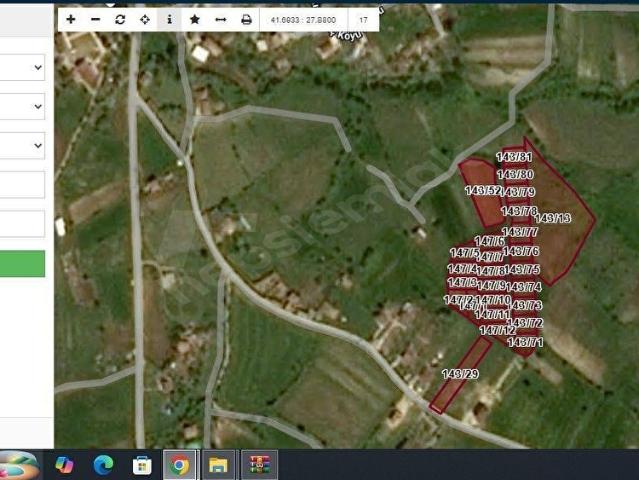Image resolution: width=639 pixels, height=480 pixels.
Task: Select large parcel 143/13 on the map
Action: tap(553, 218)
